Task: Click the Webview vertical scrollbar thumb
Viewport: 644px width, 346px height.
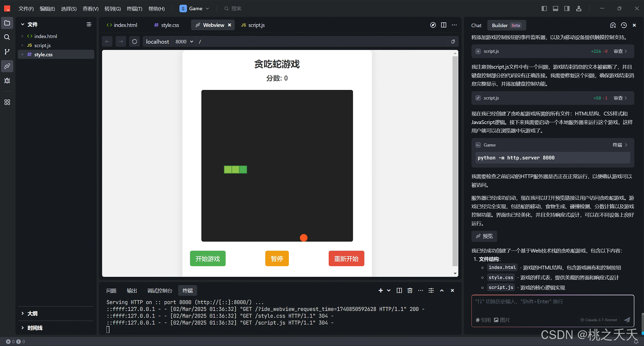Action: (x=455, y=161)
